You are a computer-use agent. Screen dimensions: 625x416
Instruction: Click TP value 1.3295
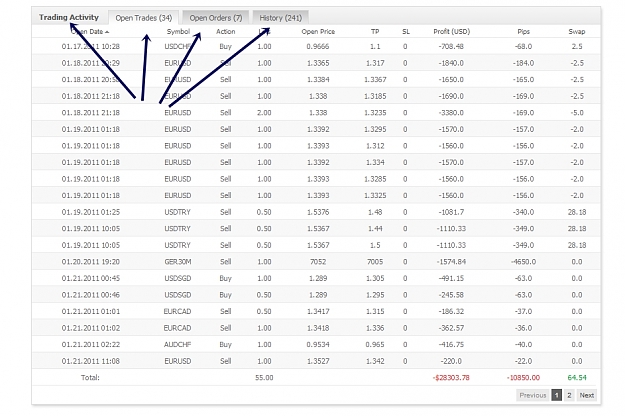point(375,130)
